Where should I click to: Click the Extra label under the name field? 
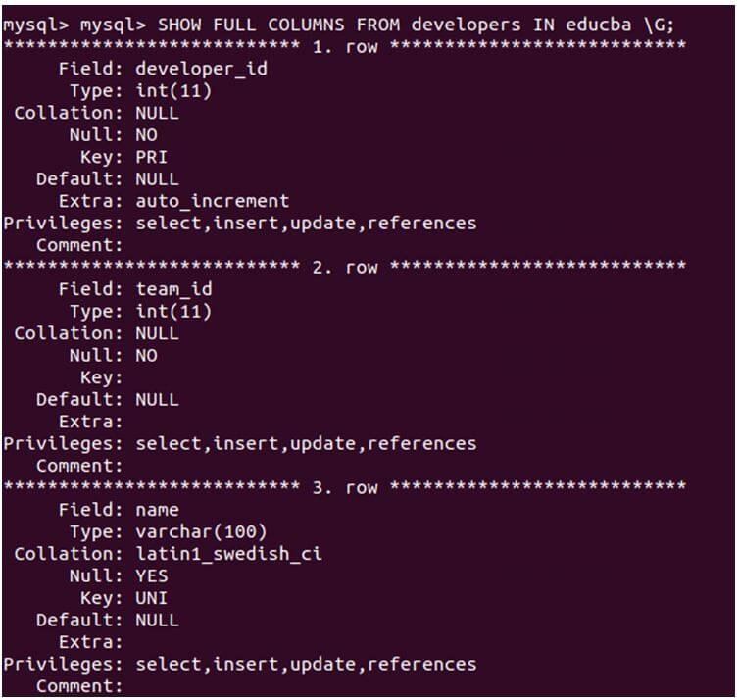click(x=91, y=642)
